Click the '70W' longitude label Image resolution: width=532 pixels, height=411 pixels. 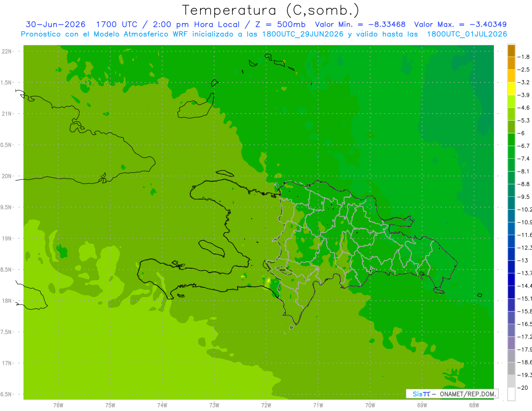point(370,405)
